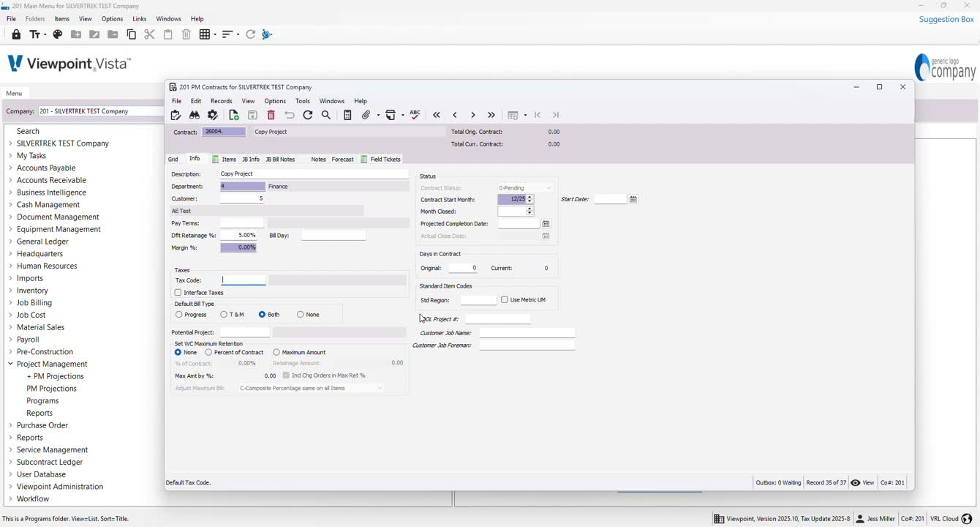This screenshot has width=980, height=527.
Task: Switch to the Items tab
Action: pyautogui.click(x=225, y=159)
